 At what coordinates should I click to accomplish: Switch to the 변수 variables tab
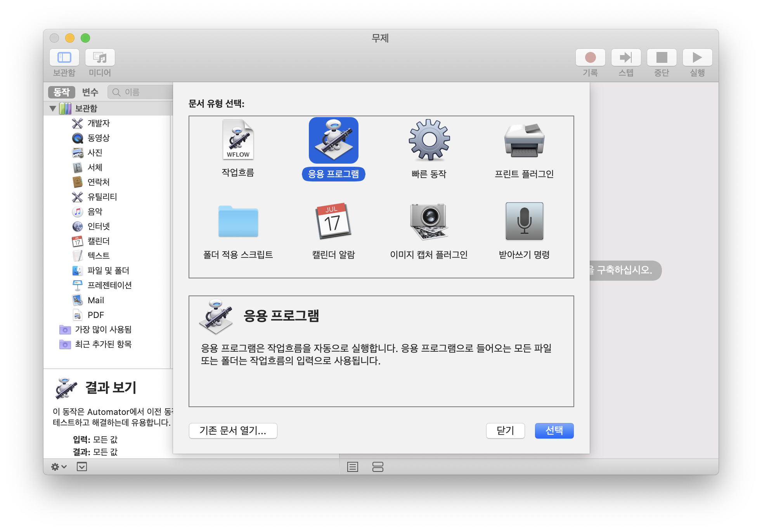click(x=90, y=92)
